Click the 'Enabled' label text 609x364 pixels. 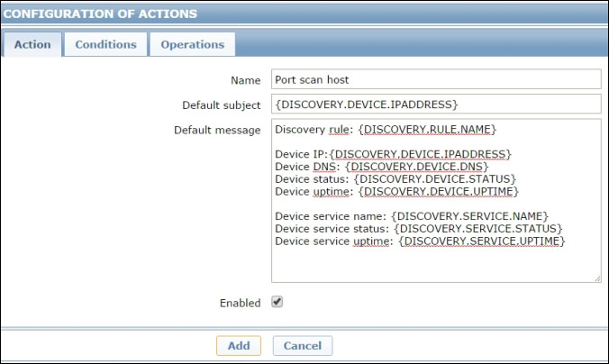240,304
